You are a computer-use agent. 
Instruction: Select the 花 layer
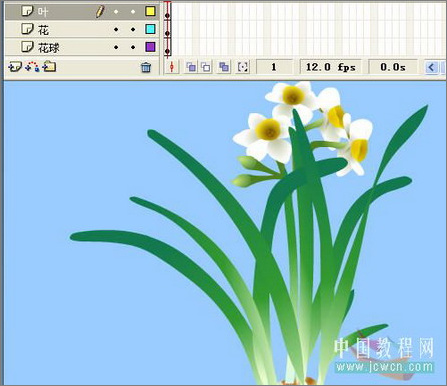pyautogui.click(x=82, y=29)
